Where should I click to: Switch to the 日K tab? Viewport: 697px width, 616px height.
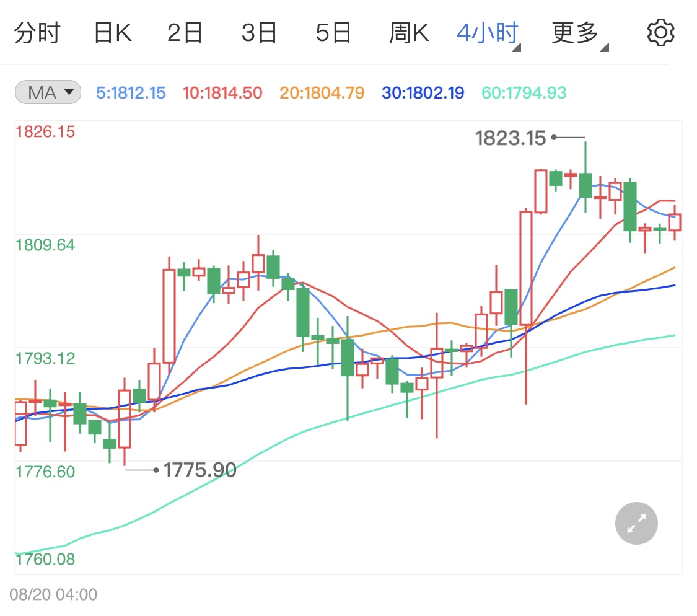[x=113, y=33]
